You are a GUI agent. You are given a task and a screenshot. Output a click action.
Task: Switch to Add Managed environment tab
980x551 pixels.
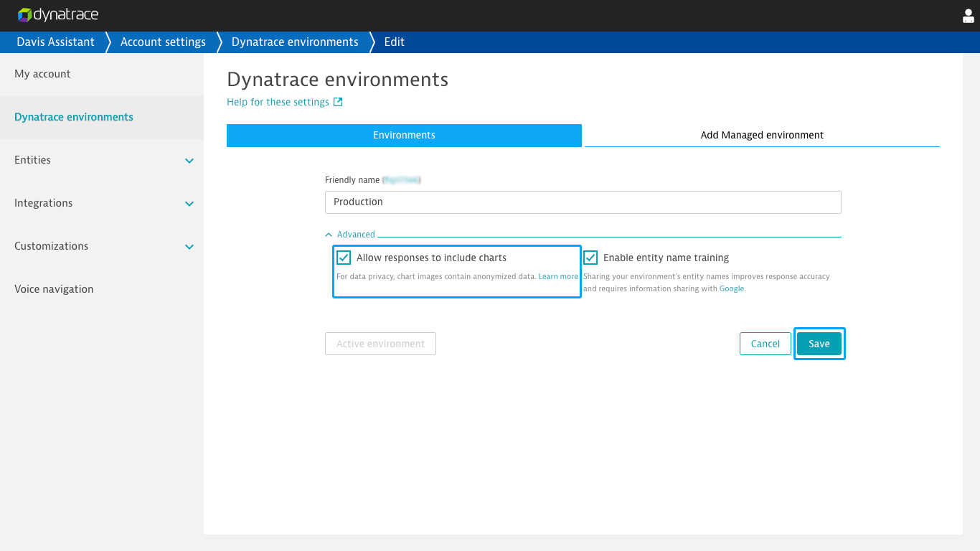[x=762, y=135]
